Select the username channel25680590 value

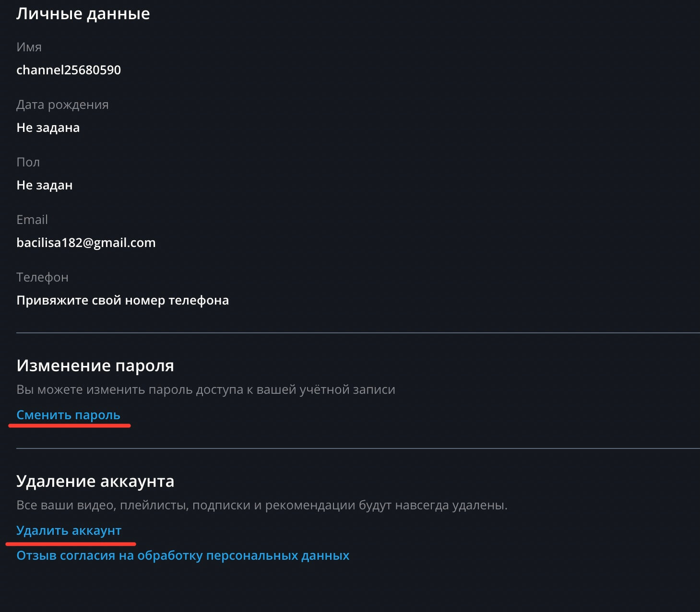[69, 70]
